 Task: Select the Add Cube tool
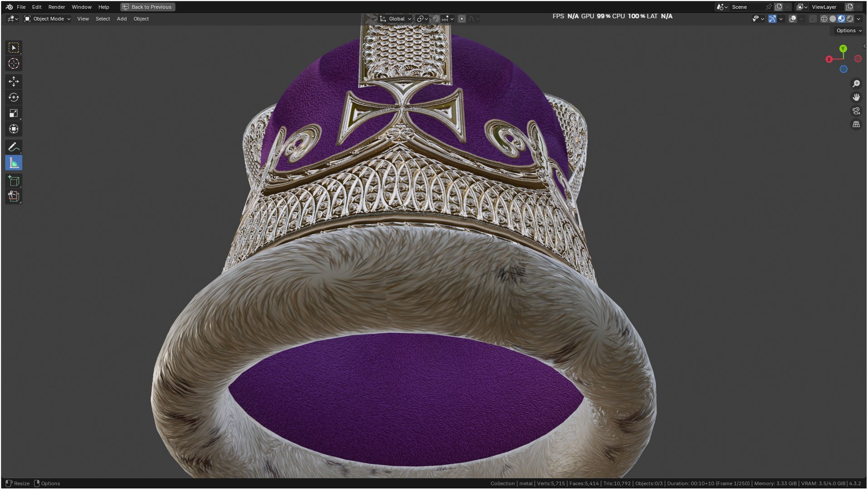[x=14, y=181]
